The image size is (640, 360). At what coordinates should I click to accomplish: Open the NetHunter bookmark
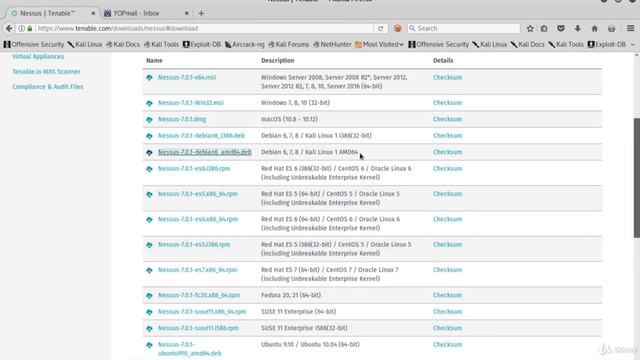pyautogui.click(x=332, y=44)
